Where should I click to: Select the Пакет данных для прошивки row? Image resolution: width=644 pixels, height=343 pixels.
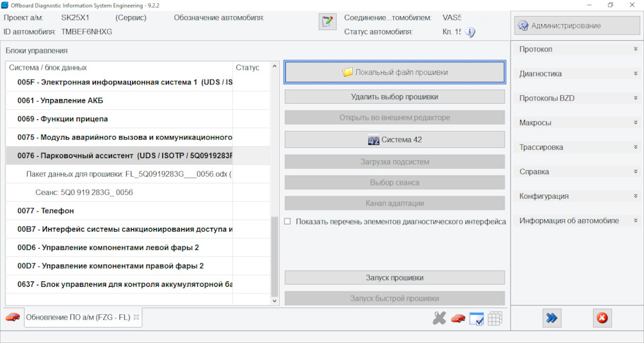click(x=138, y=174)
